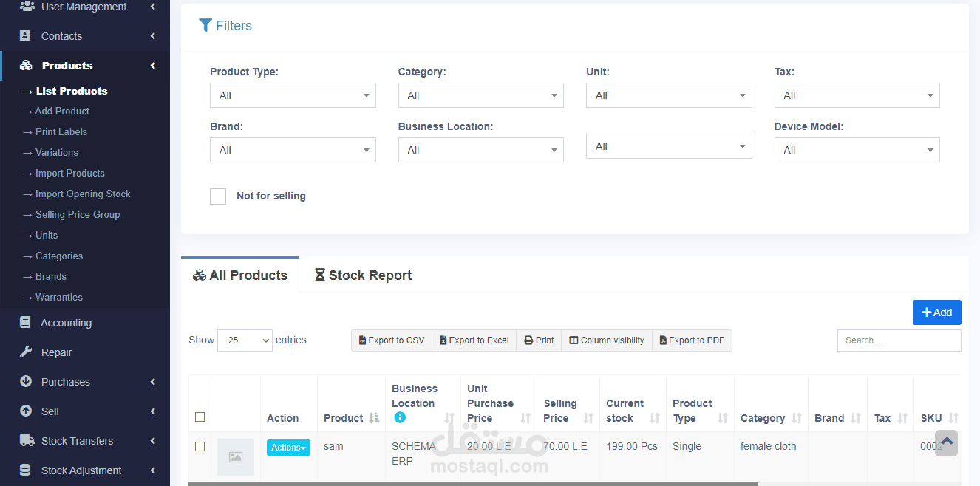This screenshot has width=980, height=486.
Task: Click the scroll-to-top arrow icon
Action: tap(946, 442)
